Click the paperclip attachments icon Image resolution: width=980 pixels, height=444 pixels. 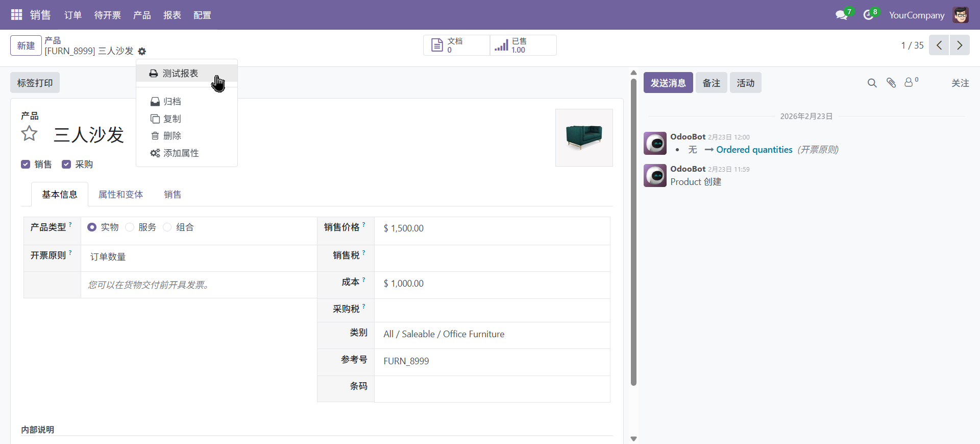(x=891, y=83)
